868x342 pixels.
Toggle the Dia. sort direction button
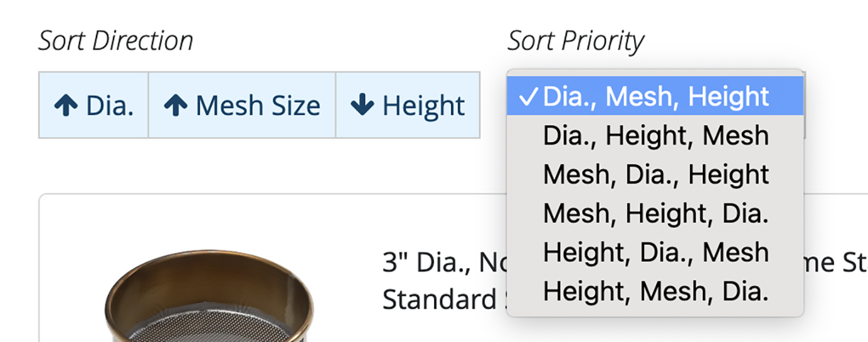[x=93, y=105]
